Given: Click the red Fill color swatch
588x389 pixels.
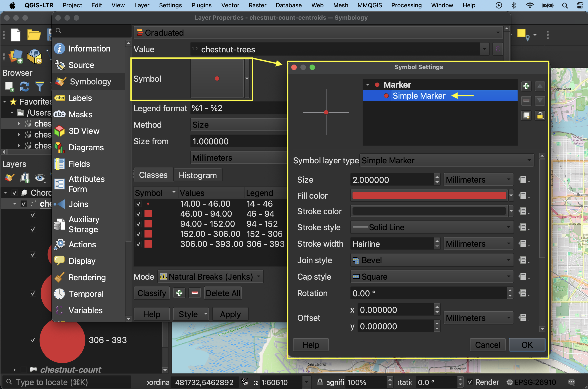Looking at the screenshot, I should tap(429, 196).
